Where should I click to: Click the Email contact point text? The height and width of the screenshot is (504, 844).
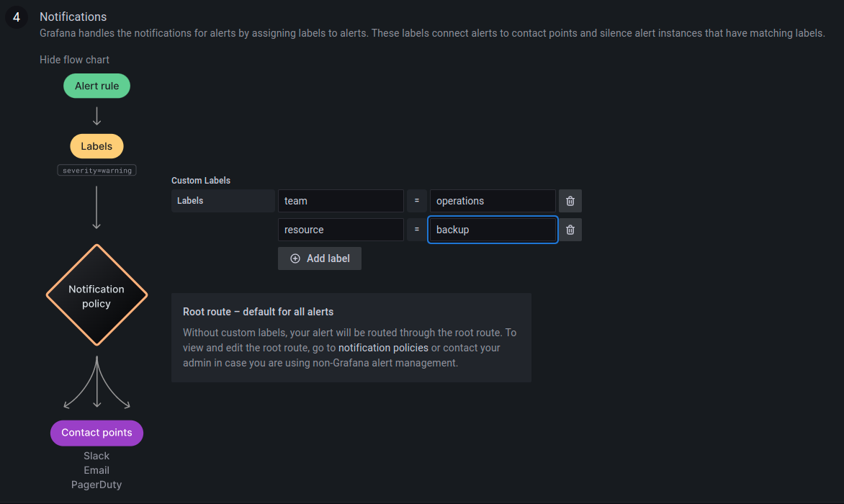point(96,470)
